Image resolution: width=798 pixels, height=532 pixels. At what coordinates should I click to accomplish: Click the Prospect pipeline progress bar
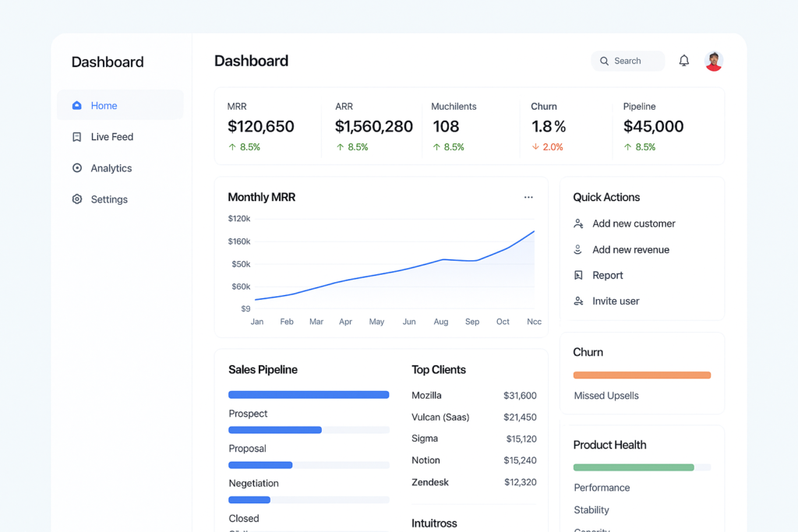point(309,395)
